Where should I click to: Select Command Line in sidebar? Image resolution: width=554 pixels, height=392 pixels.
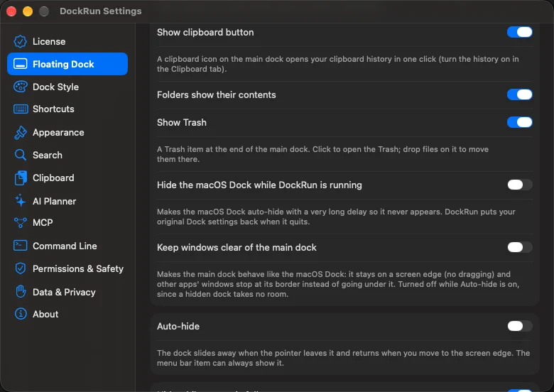67,246
